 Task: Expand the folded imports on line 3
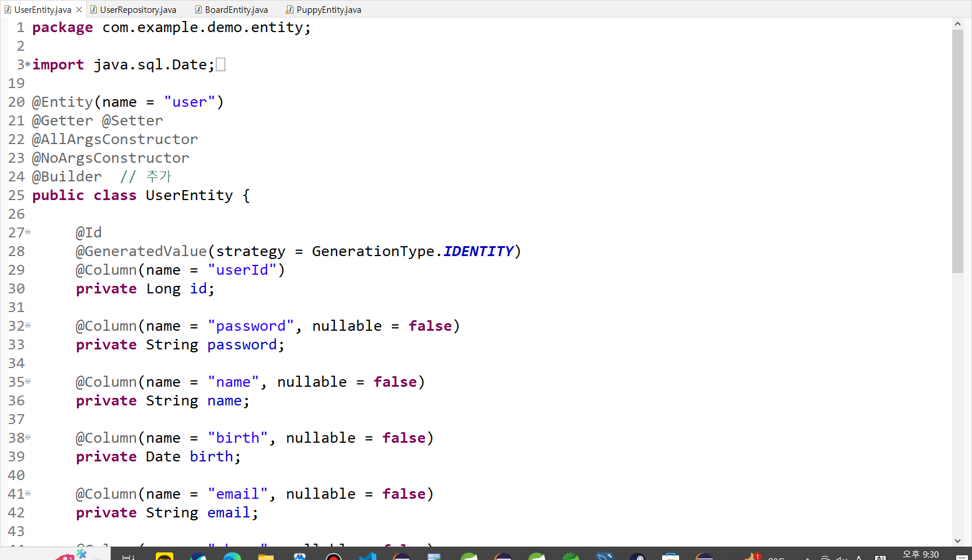pos(27,64)
